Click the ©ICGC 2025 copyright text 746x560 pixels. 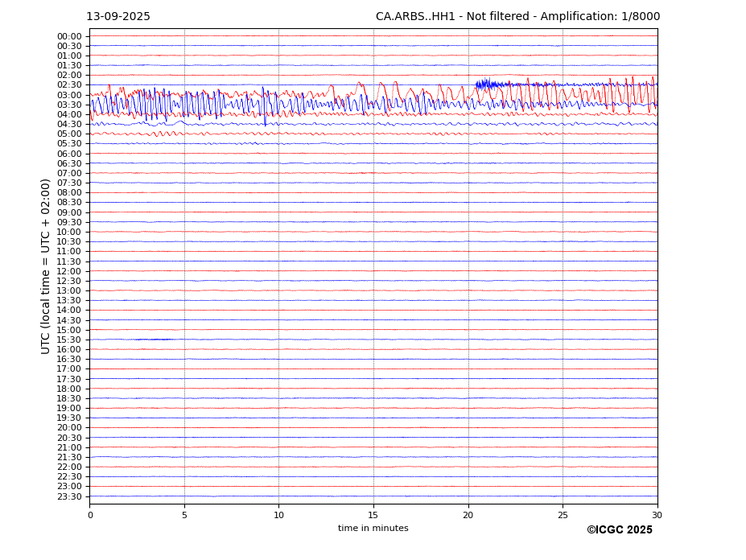pos(620,530)
